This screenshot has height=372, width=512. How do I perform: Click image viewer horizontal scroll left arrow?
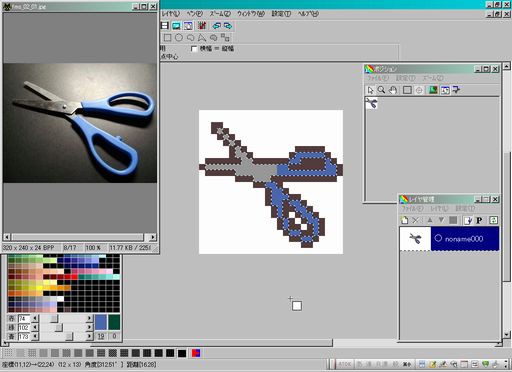pyautogui.click(x=7, y=237)
